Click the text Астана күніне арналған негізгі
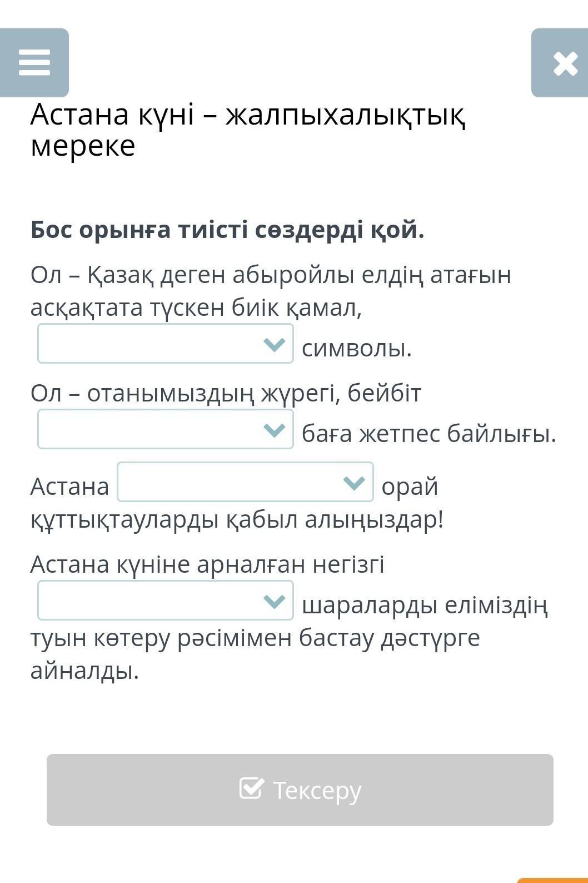The height and width of the screenshot is (883, 588). pyautogui.click(x=207, y=564)
